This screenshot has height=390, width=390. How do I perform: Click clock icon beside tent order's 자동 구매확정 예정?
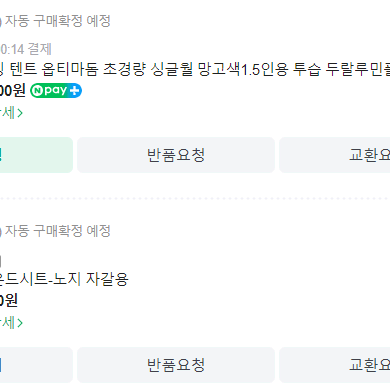[x=1, y=21]
